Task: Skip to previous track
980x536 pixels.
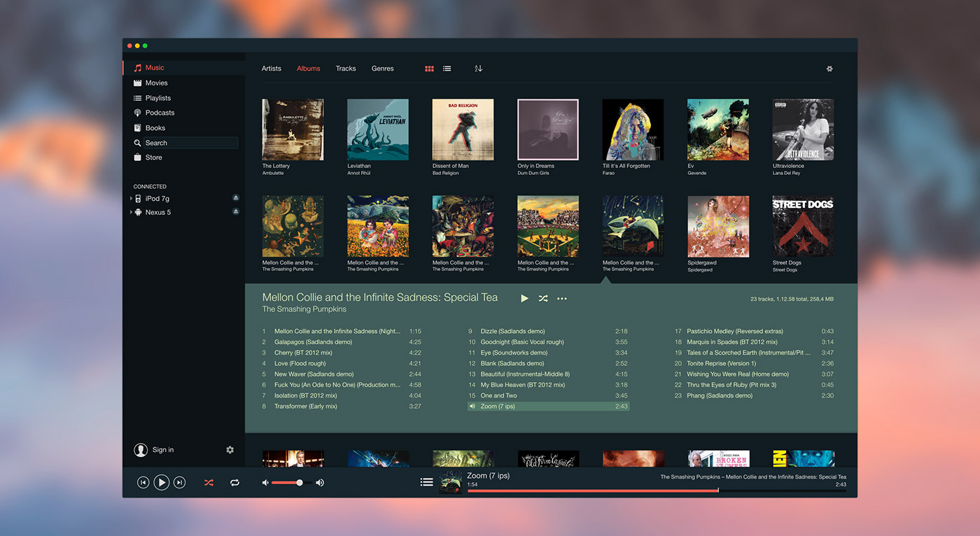Action: tap(143, 482)
